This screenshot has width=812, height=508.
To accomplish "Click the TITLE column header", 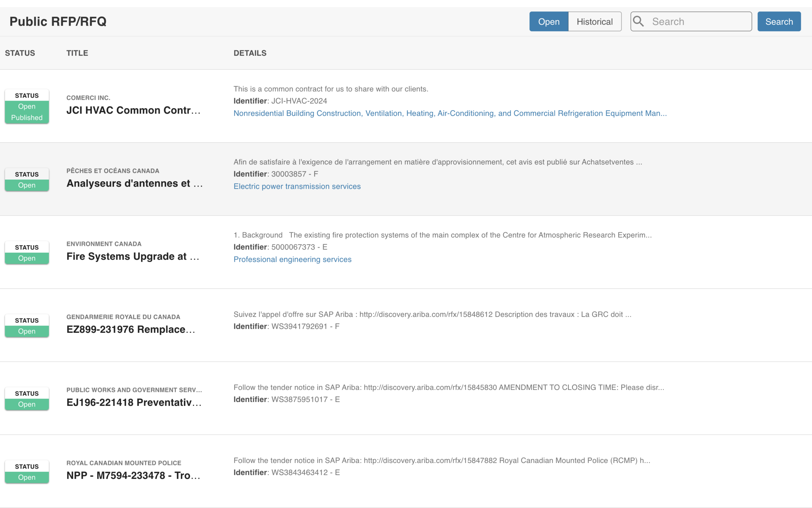I will [x=77, y=53].
